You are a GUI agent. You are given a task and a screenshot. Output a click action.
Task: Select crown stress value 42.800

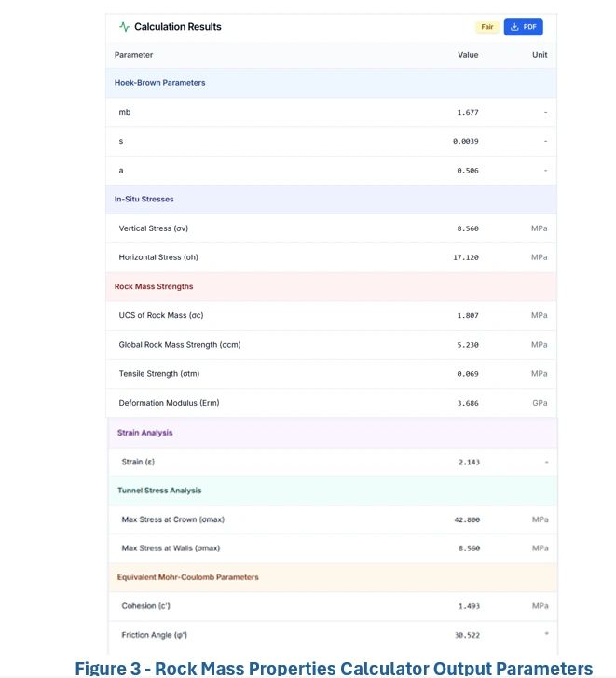[467, 519]
